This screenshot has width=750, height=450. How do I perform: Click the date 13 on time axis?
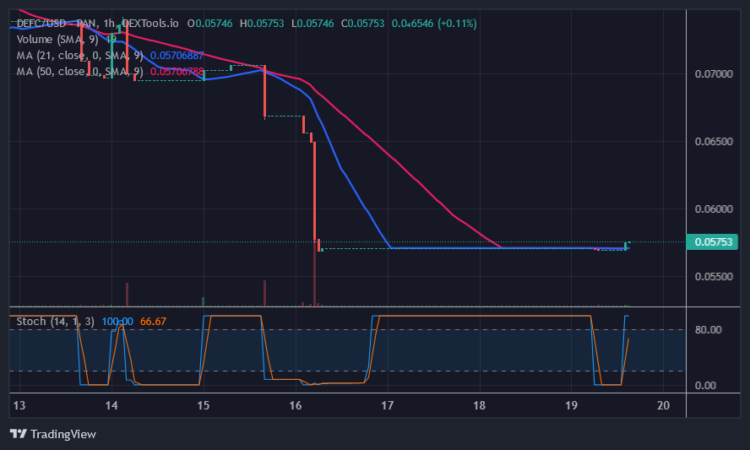tap(19, 406)
